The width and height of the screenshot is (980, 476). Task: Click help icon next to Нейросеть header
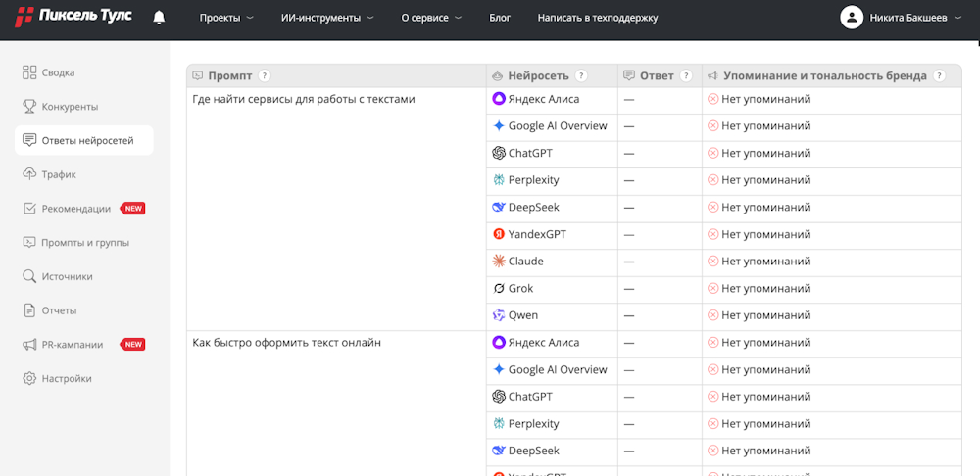[x=581, y=76]
